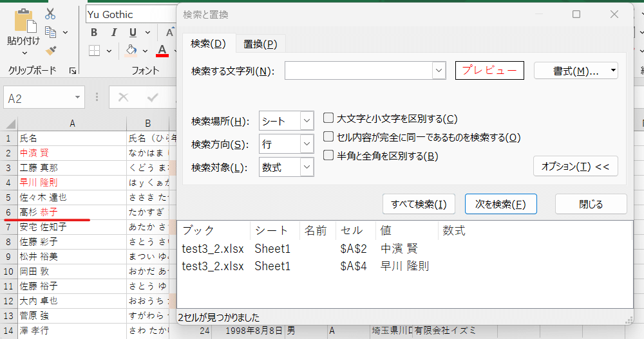The image size is (644, 339).
Task: Toggle Underline formatting
Action: 133,32
